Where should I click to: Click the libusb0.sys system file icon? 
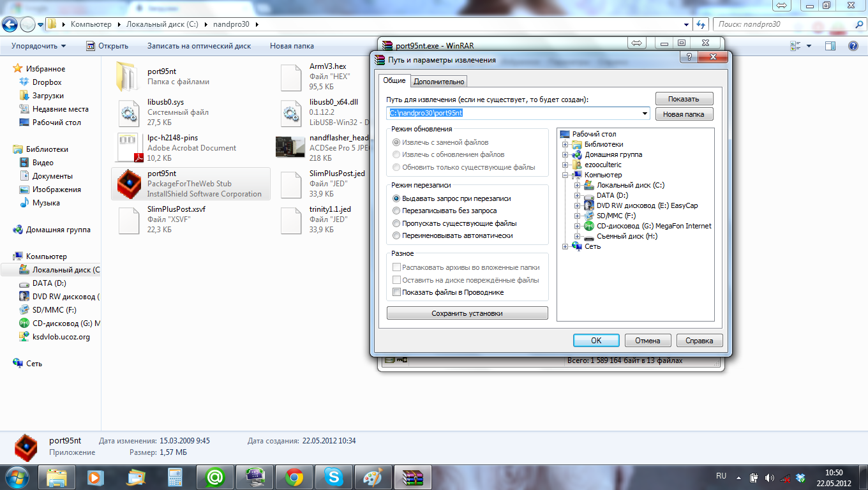tap(127, 112)
